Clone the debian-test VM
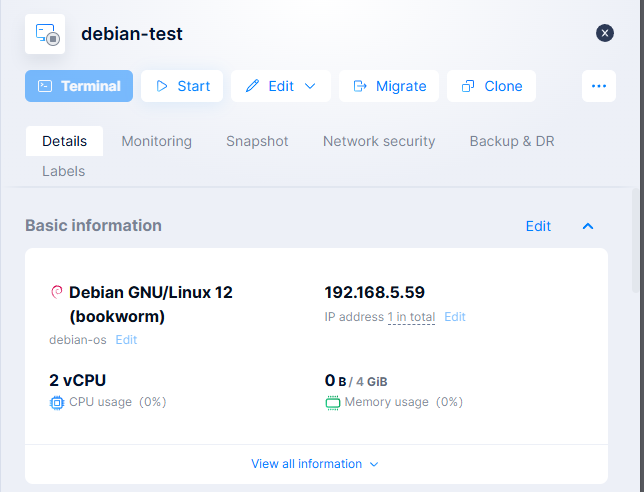 point(491,86)
